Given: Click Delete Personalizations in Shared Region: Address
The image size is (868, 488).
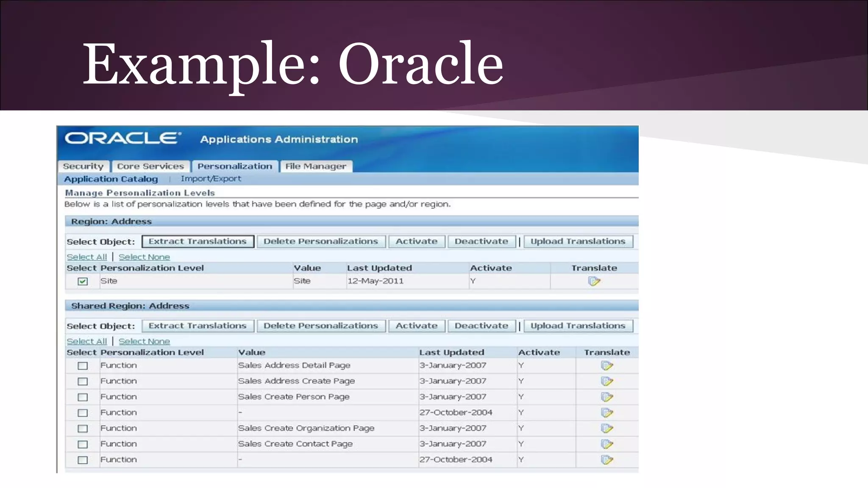Looking at the screenshot, I should pyautogui.click(x=321, y=326).
